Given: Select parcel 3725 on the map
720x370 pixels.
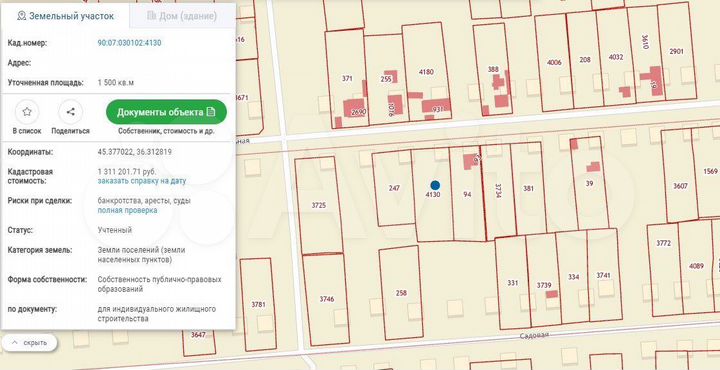Looking at the screenshot, I should [x=319, y=205].
